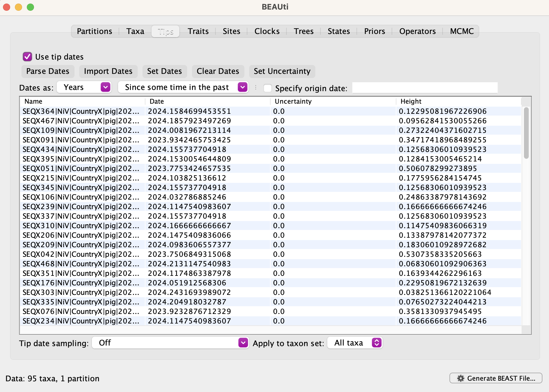This screenshot has height=392, width=549.
Task: Switch to the States tab
Action: (x=339, y=31)
